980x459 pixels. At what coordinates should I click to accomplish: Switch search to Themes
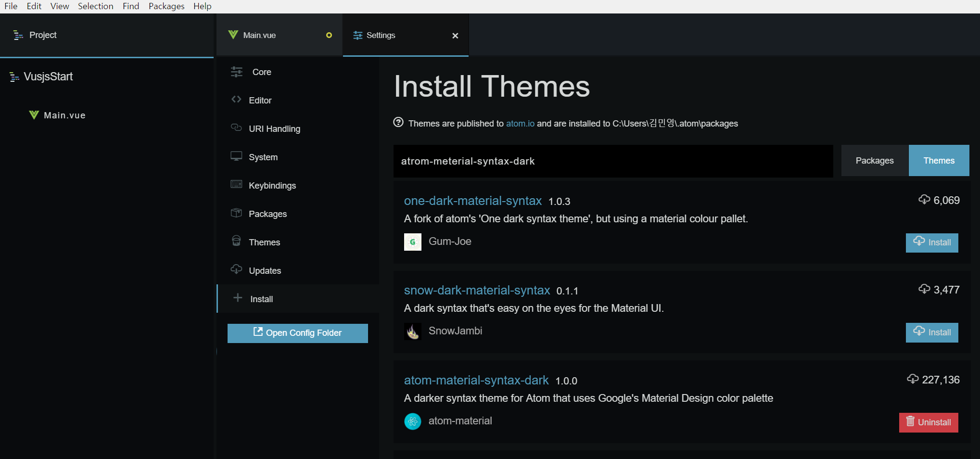pos(939,161)
